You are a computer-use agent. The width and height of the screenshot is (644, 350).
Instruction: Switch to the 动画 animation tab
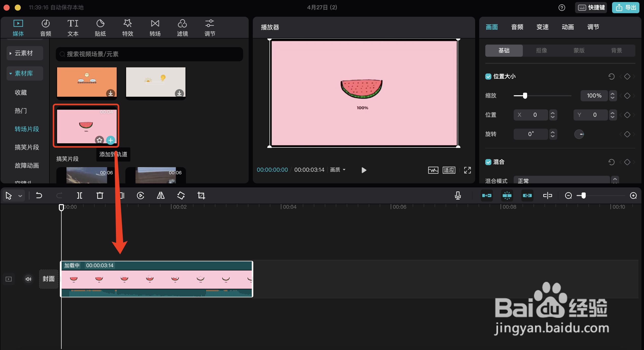tap(568, 27)
